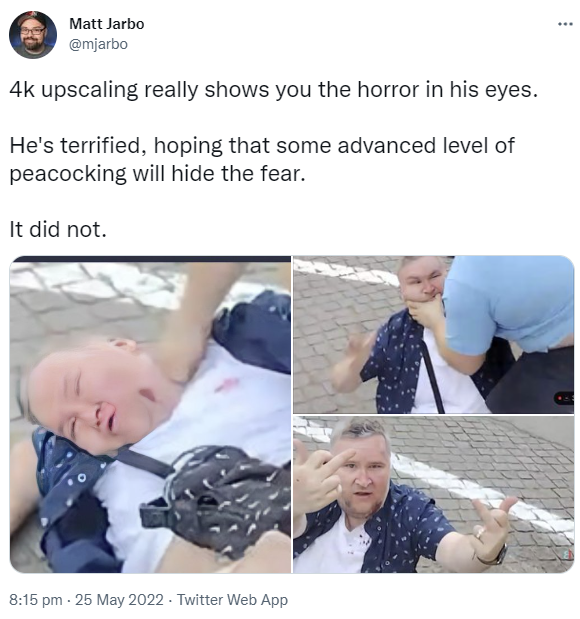
Task: Open the Twitter Web App source link
Action: tap(232, 600)
